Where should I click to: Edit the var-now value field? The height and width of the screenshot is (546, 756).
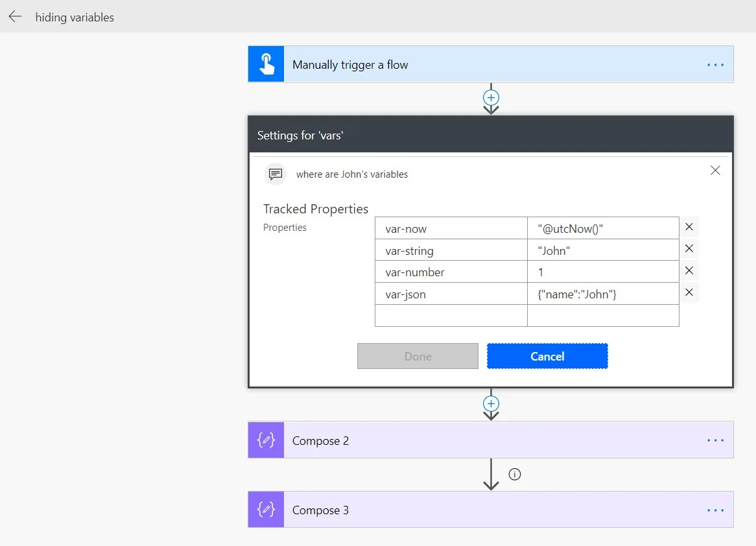coord(602,228)
